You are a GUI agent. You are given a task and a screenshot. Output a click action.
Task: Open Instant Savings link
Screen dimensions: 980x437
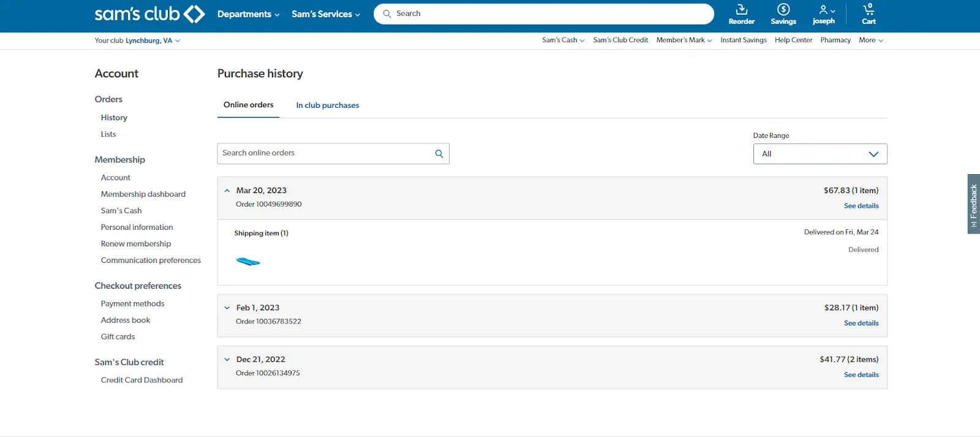point(744,40)
